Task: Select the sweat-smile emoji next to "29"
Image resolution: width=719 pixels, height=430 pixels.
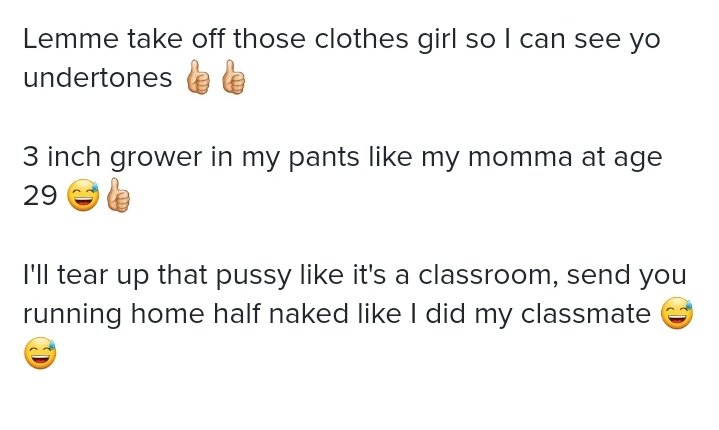Action: pyautogui.click(x=83, y=196)
